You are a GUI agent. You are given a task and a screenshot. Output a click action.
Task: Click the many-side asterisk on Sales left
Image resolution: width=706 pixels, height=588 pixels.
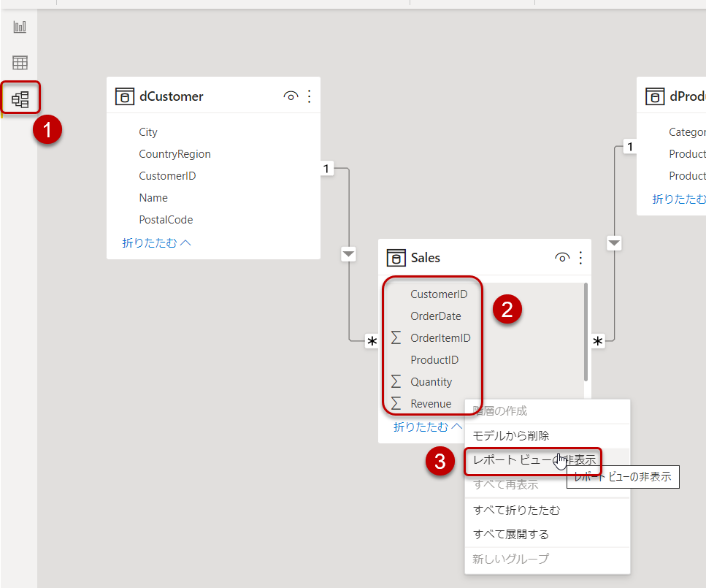click(x=372, y=341)
